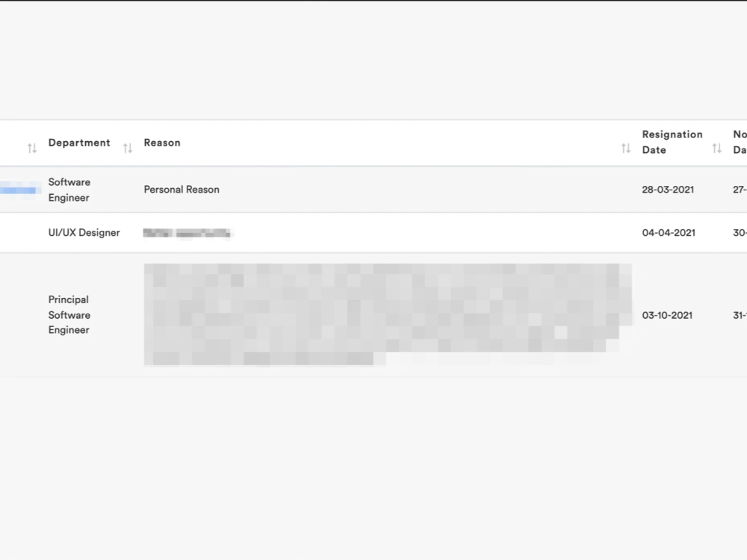The width and height of the screenshot is (747, 560).
Task: Select the UI/UX Designer cell
Action: pos(84,232)
